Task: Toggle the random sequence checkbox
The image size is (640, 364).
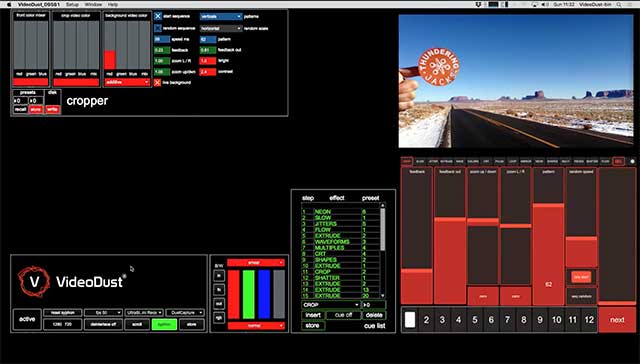Action: click(158, 29)
